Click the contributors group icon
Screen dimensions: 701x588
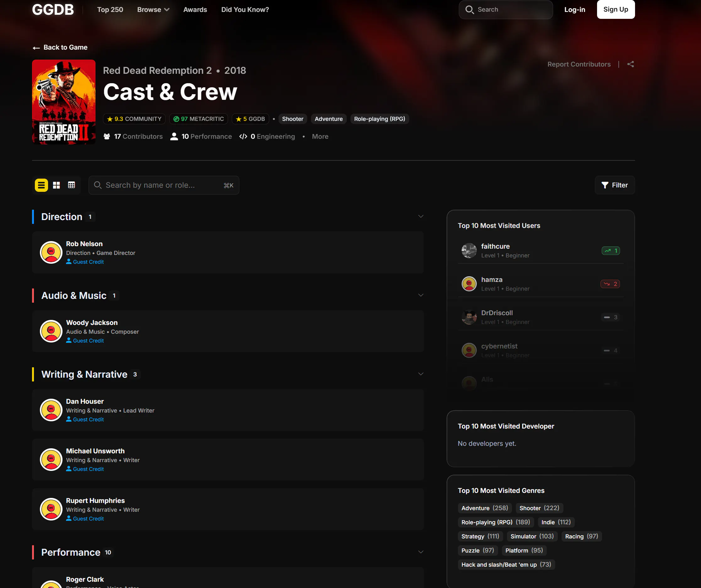point(107,137)
